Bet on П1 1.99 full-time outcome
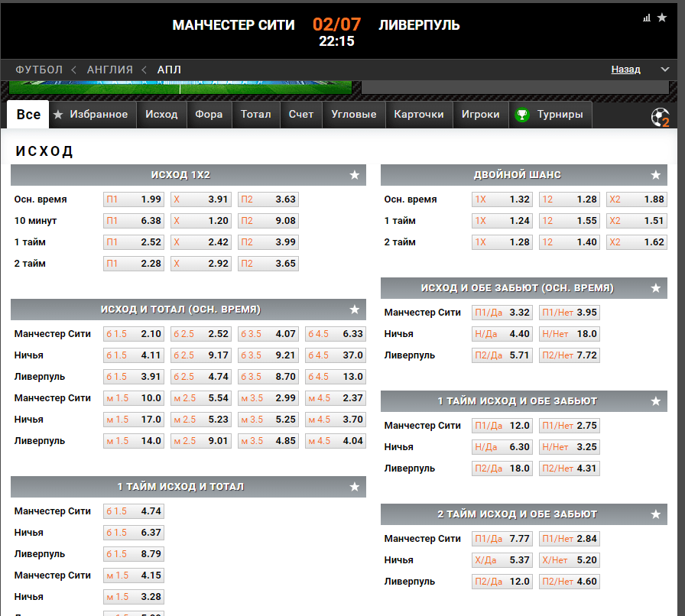Image resolution: width=685 pixels, height=616 pixels. (134, 199)
